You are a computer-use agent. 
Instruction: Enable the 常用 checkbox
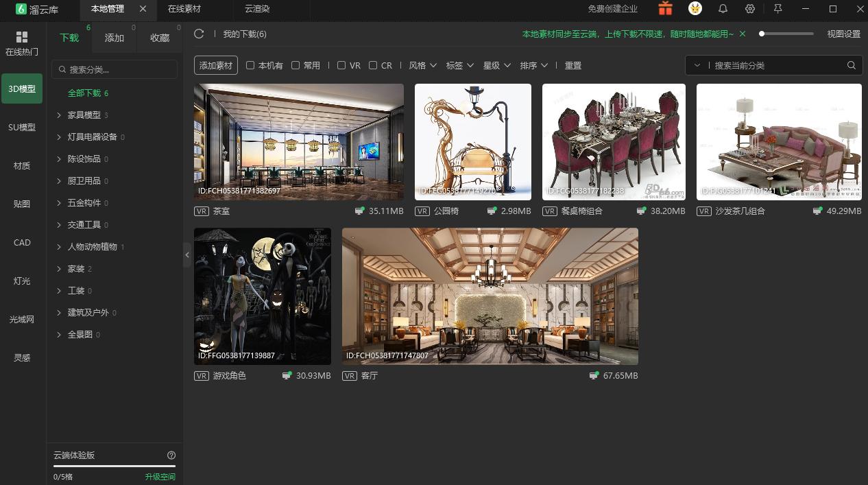click(x=295, y=65)
